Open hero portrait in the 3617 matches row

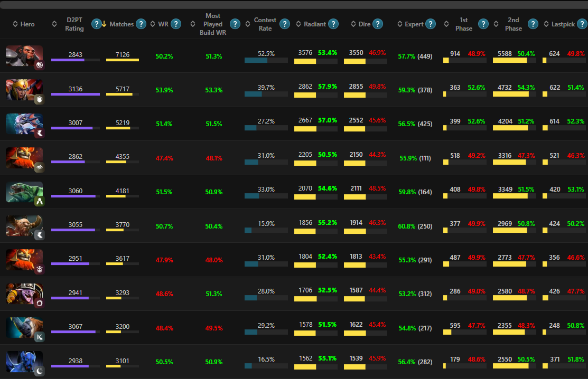coord(24,260)
